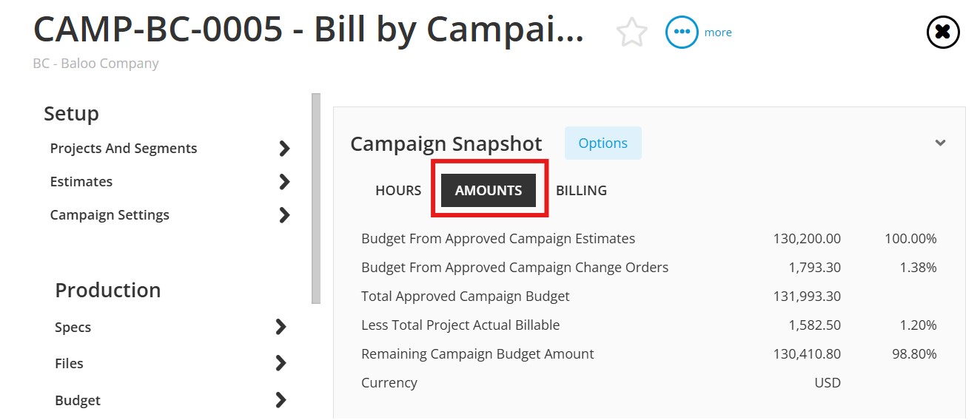The width and height of the screenshot is (980, 420).
Task: Close the campaign window with X icon
Action: click(x=943, y=32)
